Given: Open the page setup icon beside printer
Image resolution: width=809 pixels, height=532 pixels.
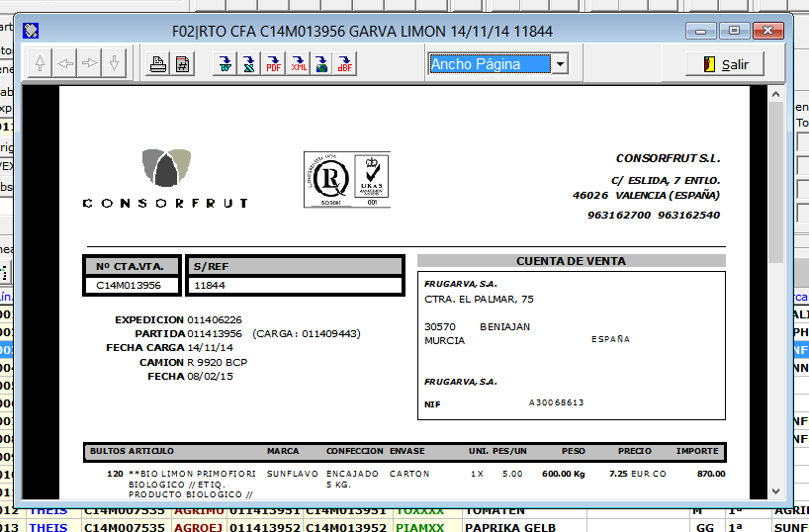Looking at the screenshot, I should (183, 65).
